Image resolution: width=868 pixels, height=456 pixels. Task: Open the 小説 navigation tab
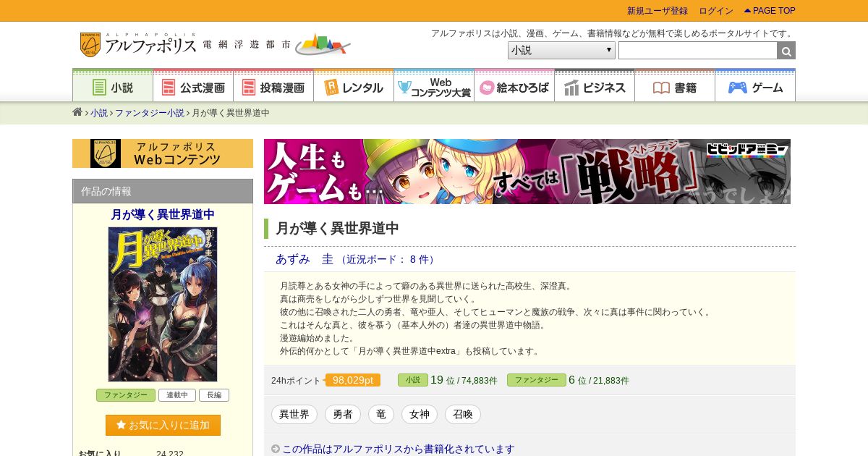(113, 86)
